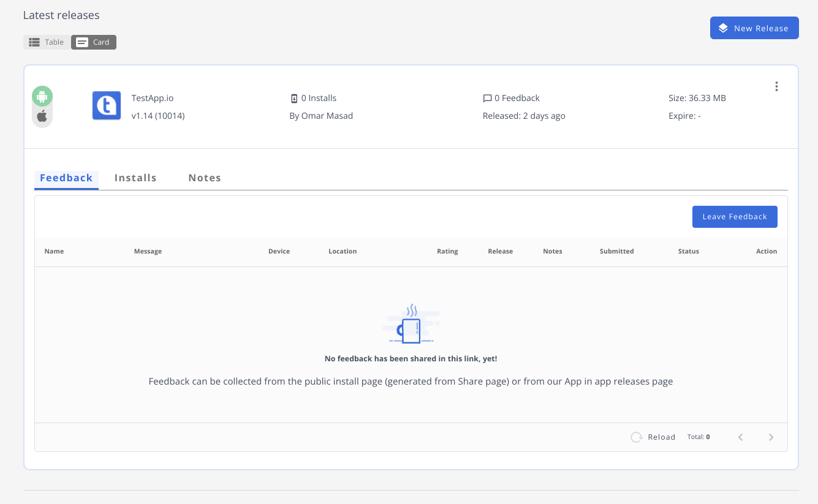Open the Notes tab

point(205,178)
